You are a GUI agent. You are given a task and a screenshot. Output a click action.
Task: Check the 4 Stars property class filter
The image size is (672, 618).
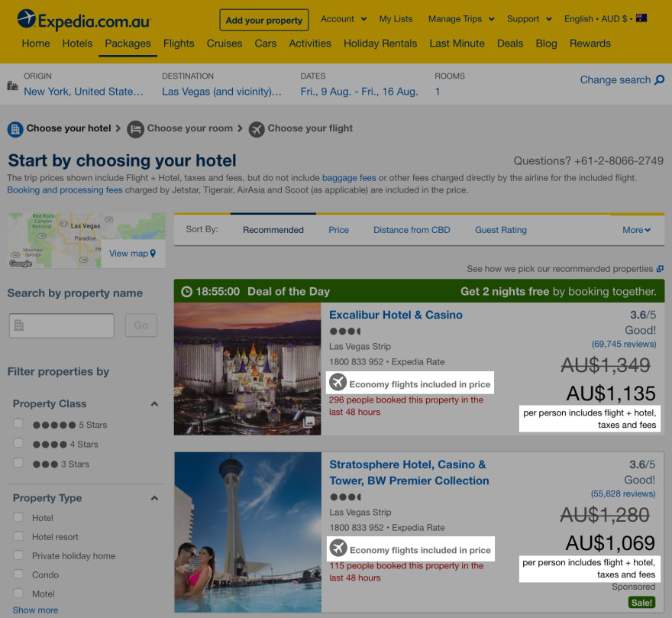[18, 442]
